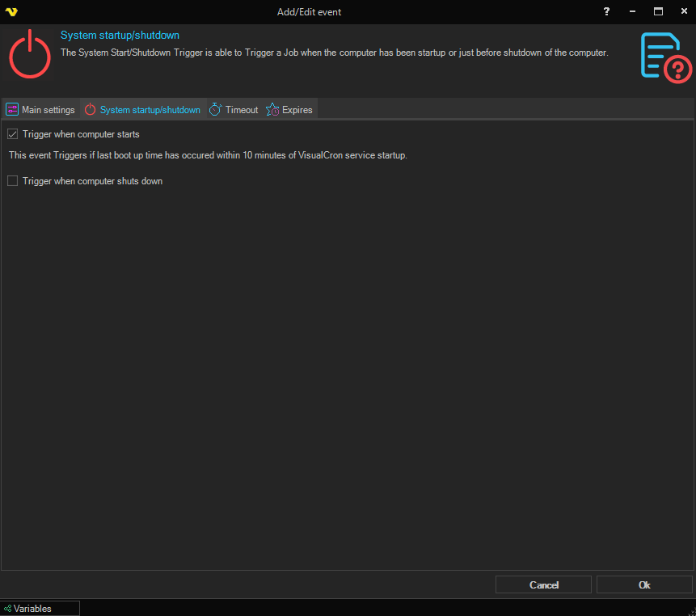
Task: Click the Cancel button
Action: [x=543, y=584]
